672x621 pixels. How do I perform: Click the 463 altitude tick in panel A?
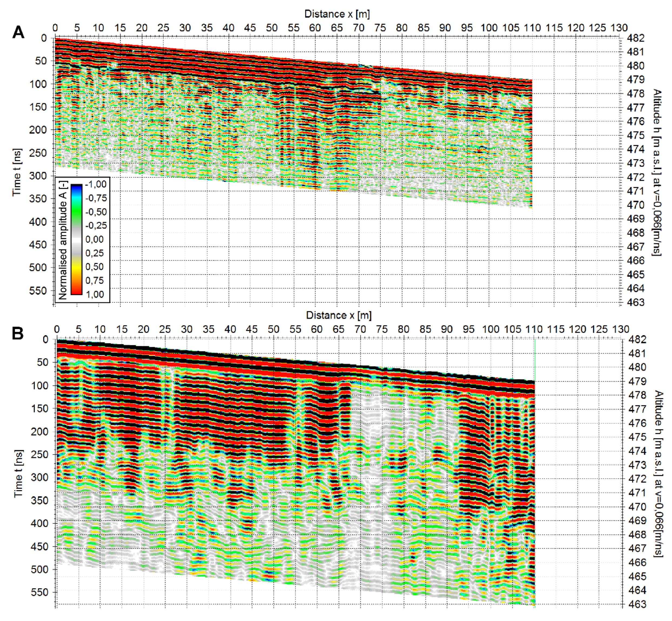pos(636,302)
